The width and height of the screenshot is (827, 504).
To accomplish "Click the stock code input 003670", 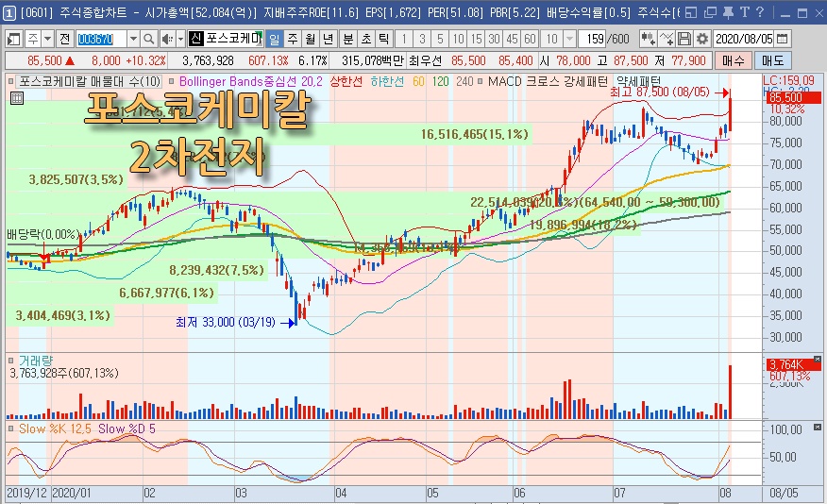I will coord(102,39).
